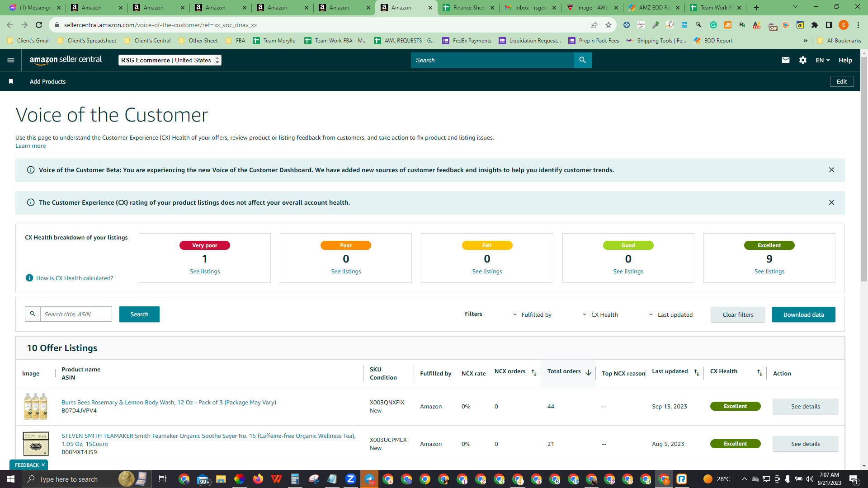868x488 pixels.
Task: Click the Help link in the header
Action: pyautogui.click(x=845, y=60)
